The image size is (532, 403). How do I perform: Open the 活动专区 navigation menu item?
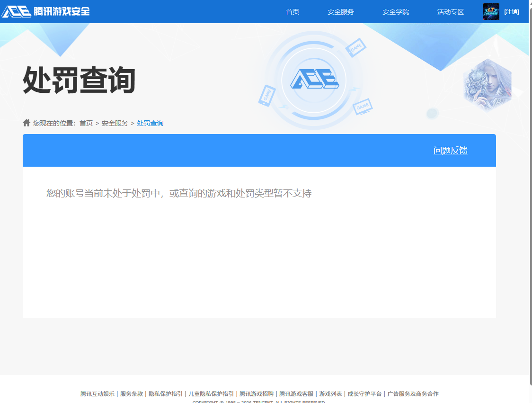click(x=450, y=11)
